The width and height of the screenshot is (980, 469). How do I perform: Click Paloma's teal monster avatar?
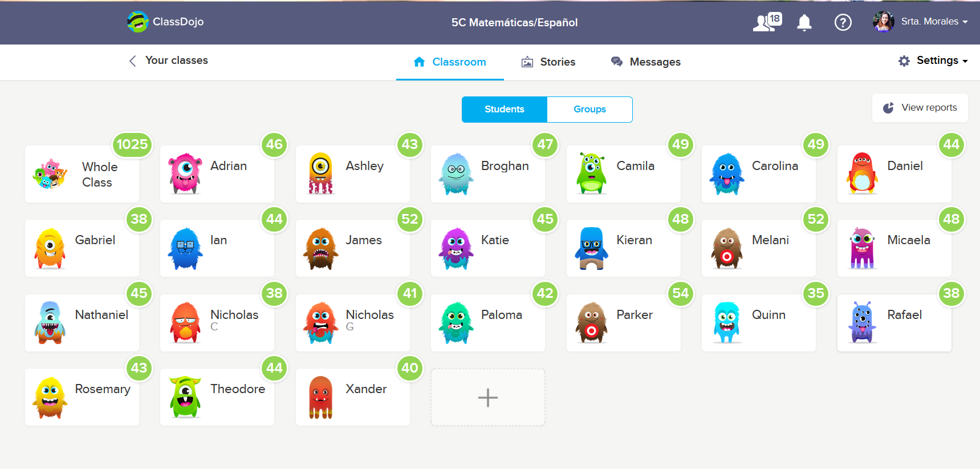click(x=456, y=323)
